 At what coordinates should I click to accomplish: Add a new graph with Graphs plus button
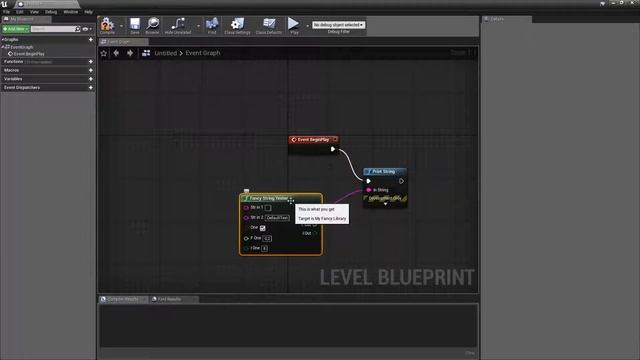coord(91,40)
